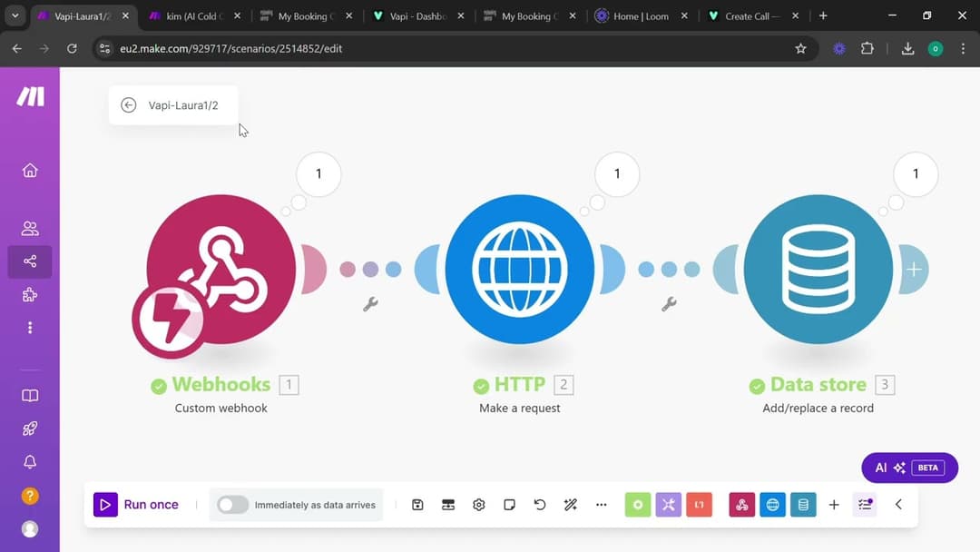The image size is (980, 552).
Task: Open the Home icon in sidebar
Action: [30, 170]
